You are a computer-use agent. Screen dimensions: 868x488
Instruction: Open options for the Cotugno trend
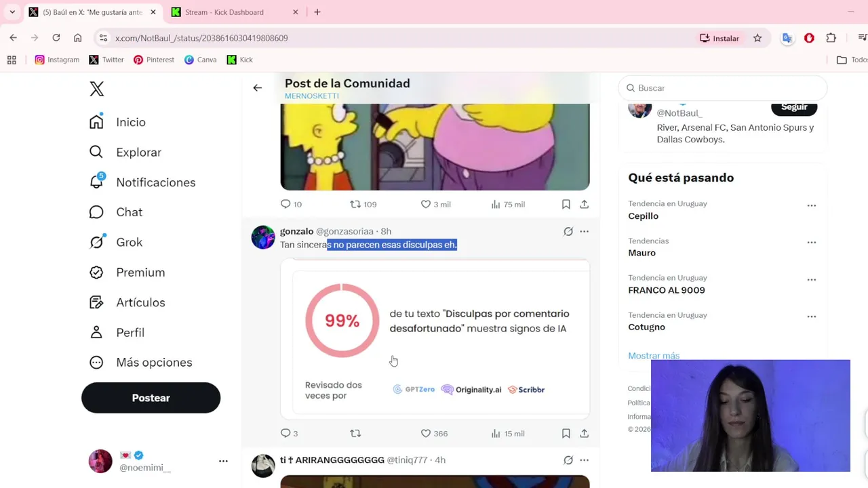click(811, 317)
